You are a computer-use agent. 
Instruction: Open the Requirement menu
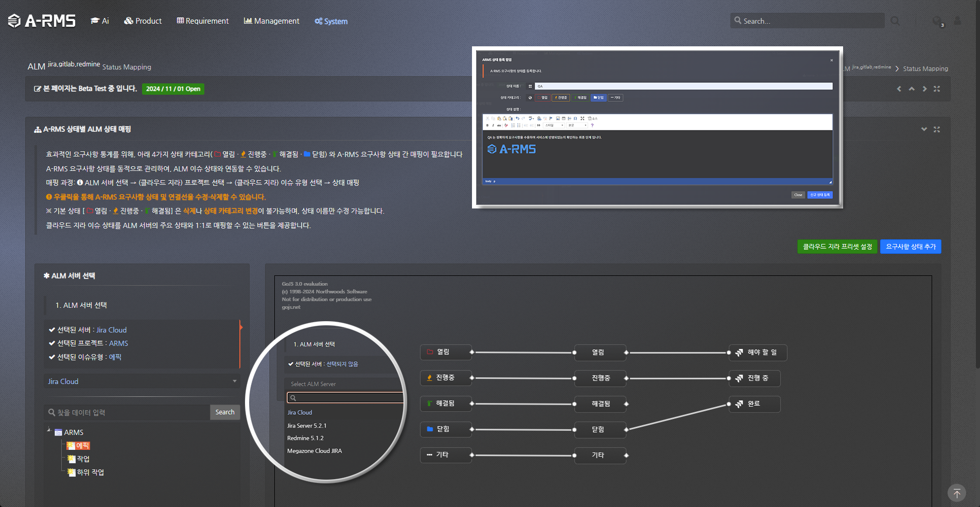202,21
